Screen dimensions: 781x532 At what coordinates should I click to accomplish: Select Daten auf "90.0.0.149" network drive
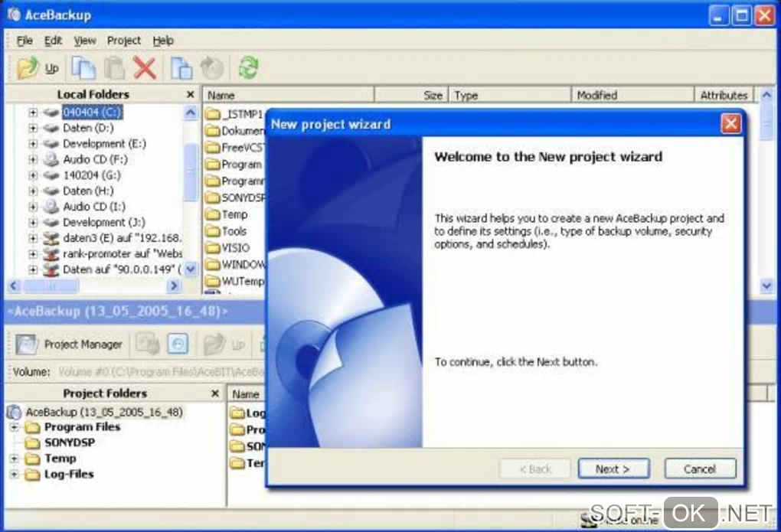pyautogui.click(x=122, y=269)
